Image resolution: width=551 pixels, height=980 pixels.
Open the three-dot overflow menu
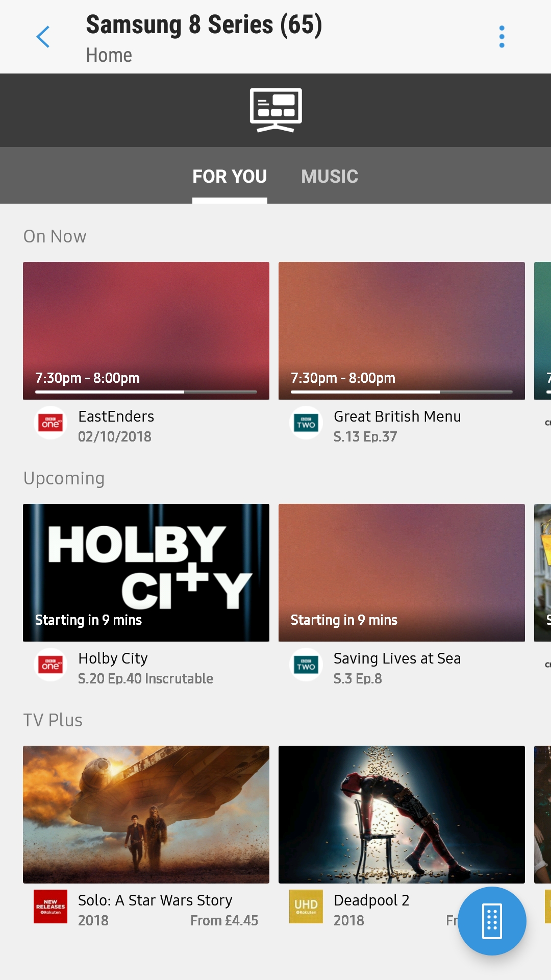(502, 37)
